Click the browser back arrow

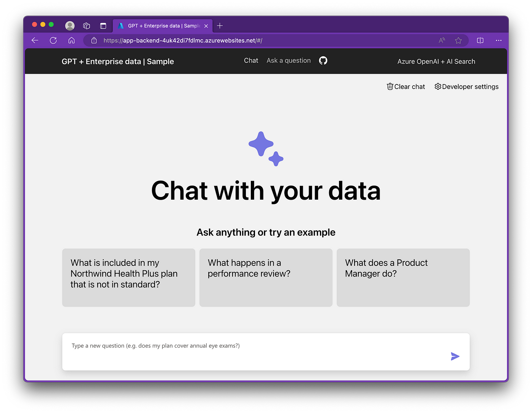(35, 40)
